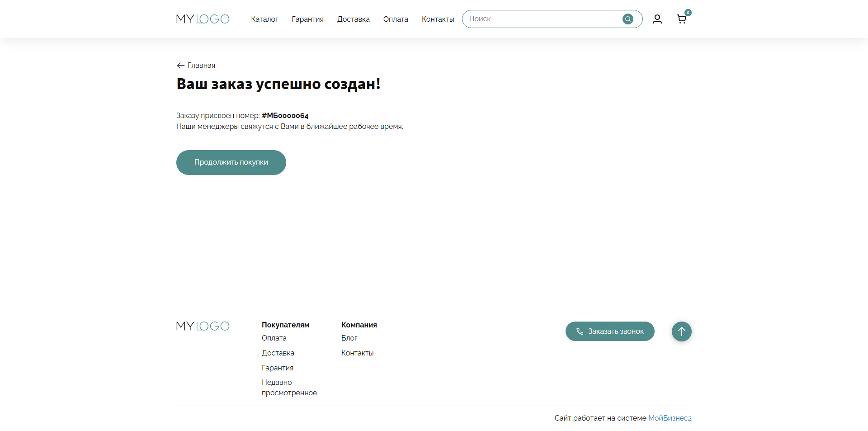The height and width of the screenshot is (431, 868).
Task: Open Контакты in the header menu
Action: click(x=438, y=19)
